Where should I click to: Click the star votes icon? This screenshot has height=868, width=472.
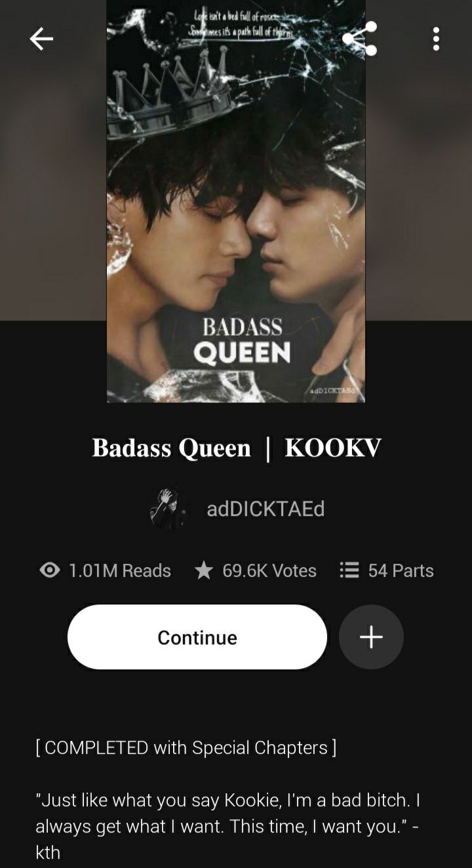204,570
